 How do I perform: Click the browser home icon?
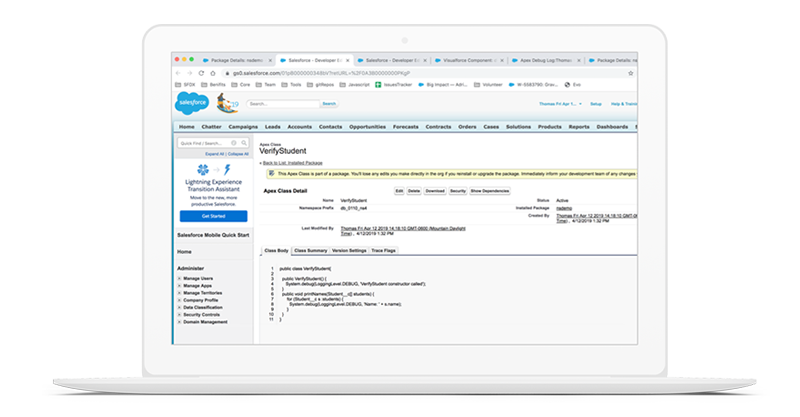(213, 73)
